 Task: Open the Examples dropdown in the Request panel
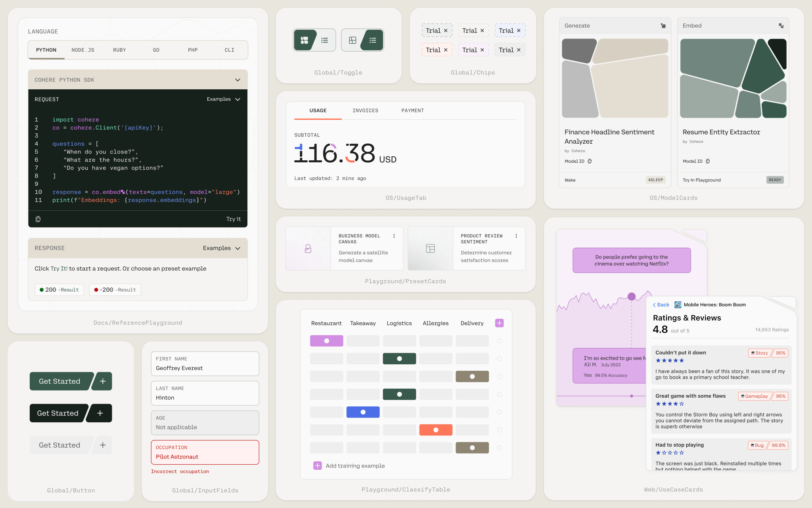tap(223, 99)
